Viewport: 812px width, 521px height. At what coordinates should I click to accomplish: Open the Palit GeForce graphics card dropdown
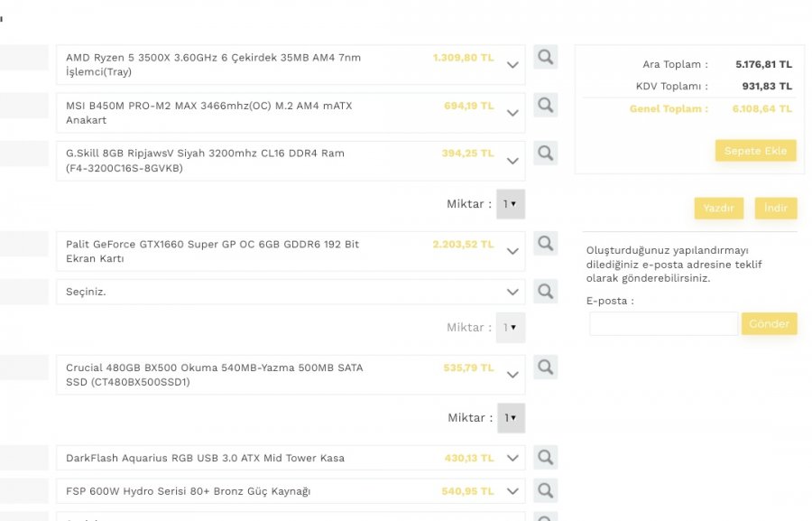512,251
